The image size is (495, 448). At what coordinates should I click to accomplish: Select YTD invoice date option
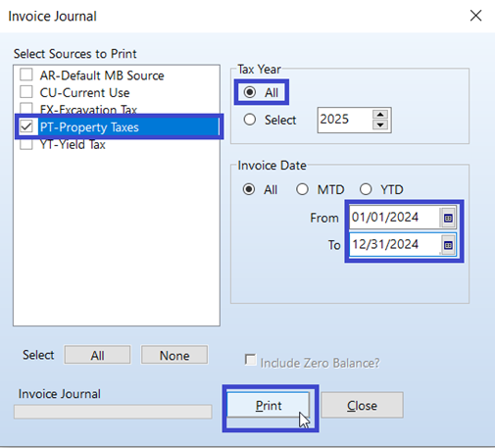coord(366,189)
